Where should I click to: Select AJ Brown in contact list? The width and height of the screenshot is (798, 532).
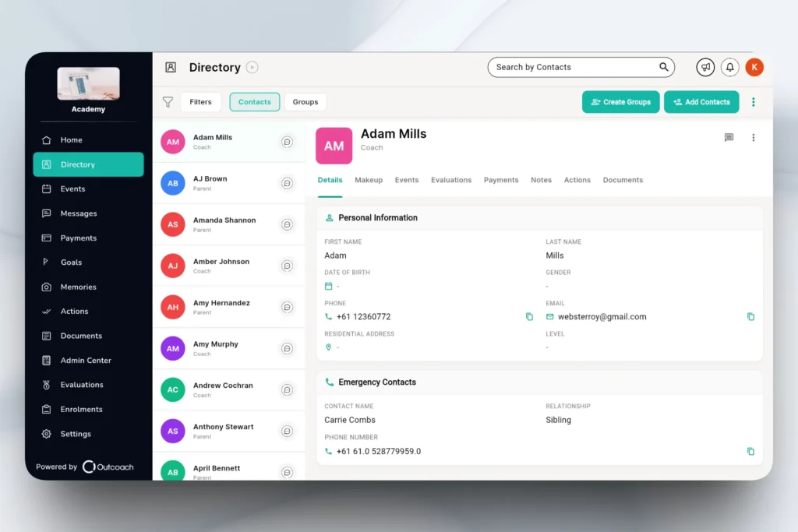tap(229, 183)
